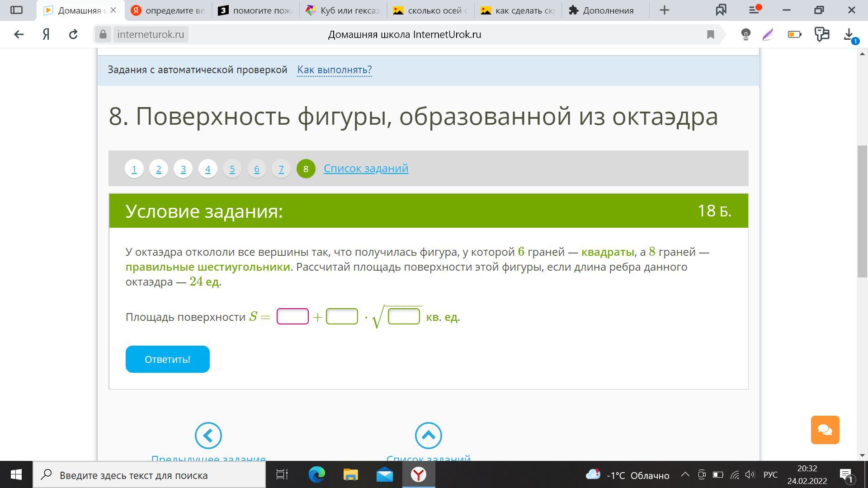
Task: Switch to 'Куб или гексаэдр' tab
Action: (344, 10)
